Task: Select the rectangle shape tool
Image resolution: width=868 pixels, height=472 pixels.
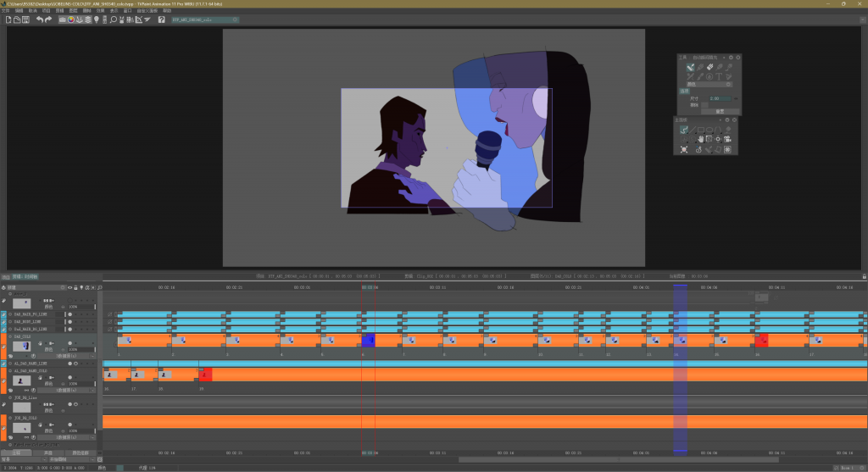Action: 700,130
